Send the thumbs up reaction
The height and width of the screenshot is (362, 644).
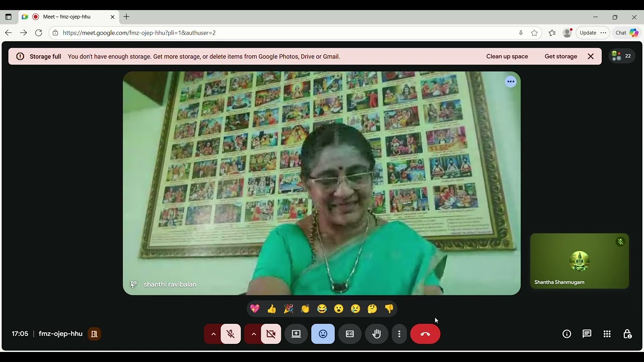pos(272,309)
